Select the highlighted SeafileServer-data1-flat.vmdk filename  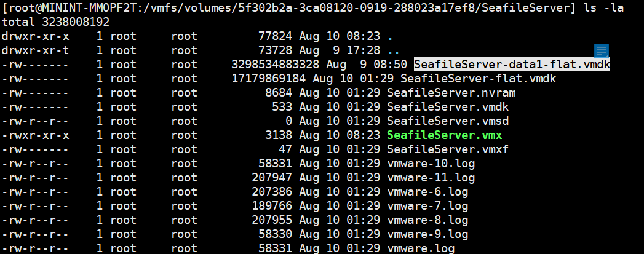(512, 65)
